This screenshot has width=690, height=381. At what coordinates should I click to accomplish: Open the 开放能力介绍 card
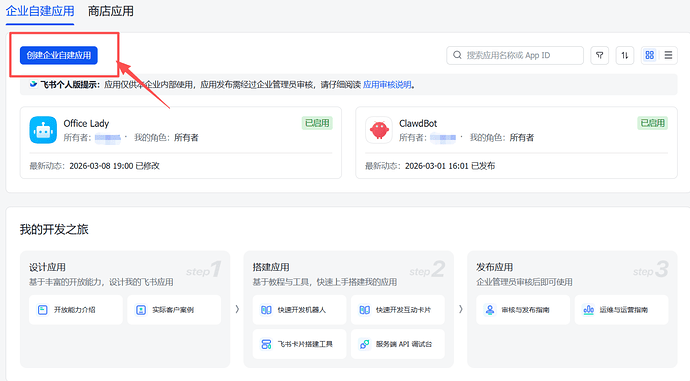point(76,310)
